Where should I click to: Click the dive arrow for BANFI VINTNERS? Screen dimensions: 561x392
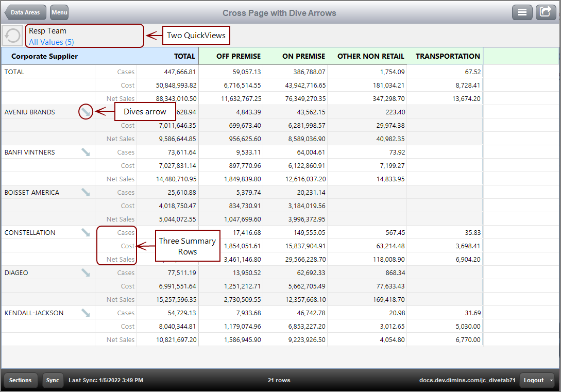coord(85,151)
